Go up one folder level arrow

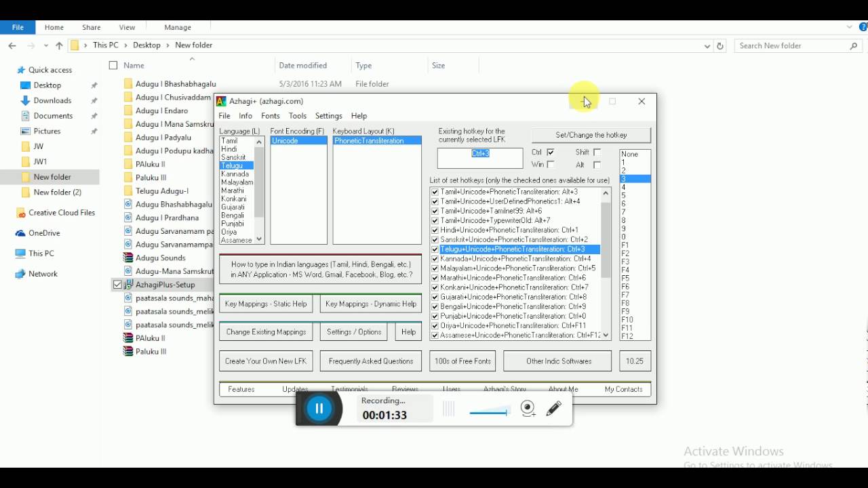tap(59, 45)
